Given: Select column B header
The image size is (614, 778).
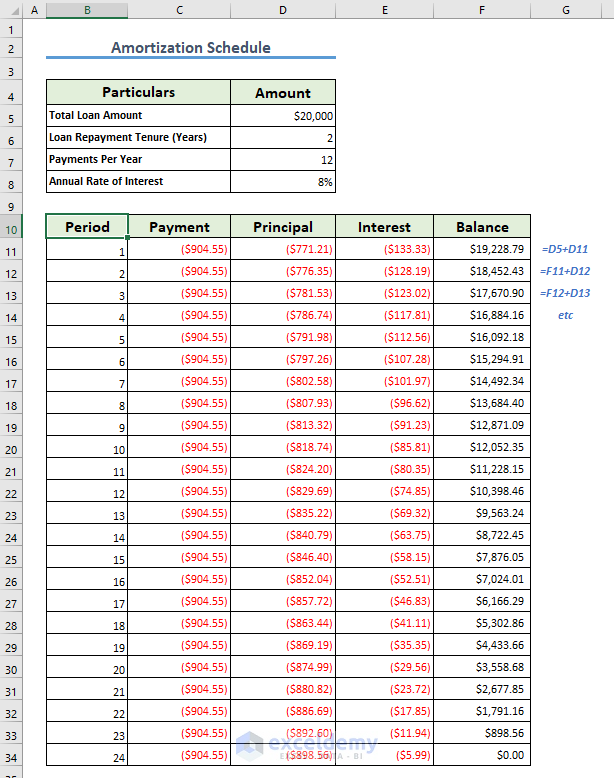Looking at the screenshot, I should 87,9.
